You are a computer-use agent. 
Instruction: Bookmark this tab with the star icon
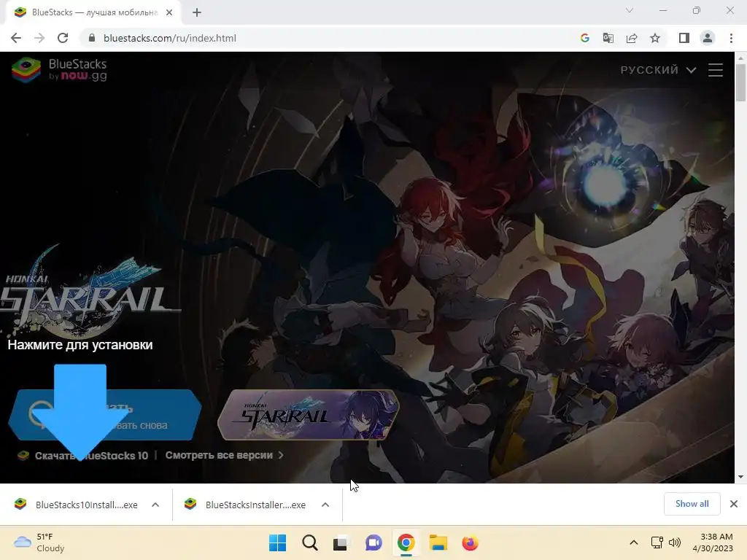(x=655, y=38)
